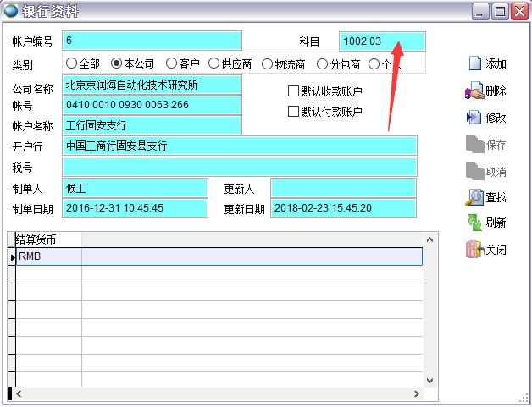This screenshot has height=407, width=532.
Task: Choose the 客户 category radio option
Action: click(171, 63)
